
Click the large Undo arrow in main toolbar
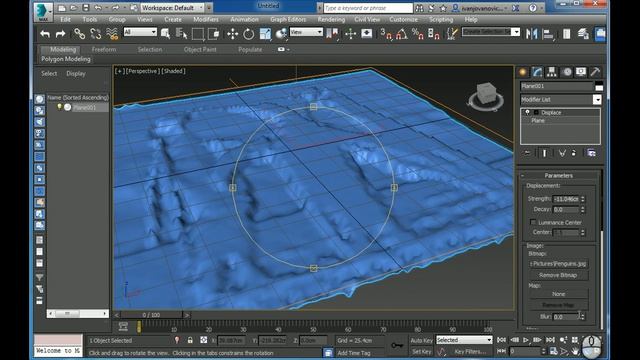[45, 34]
